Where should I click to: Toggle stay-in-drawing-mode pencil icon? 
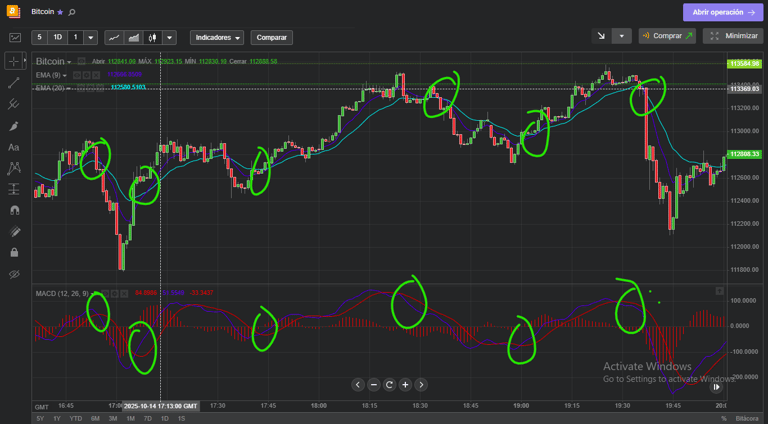tap(14, 232)
